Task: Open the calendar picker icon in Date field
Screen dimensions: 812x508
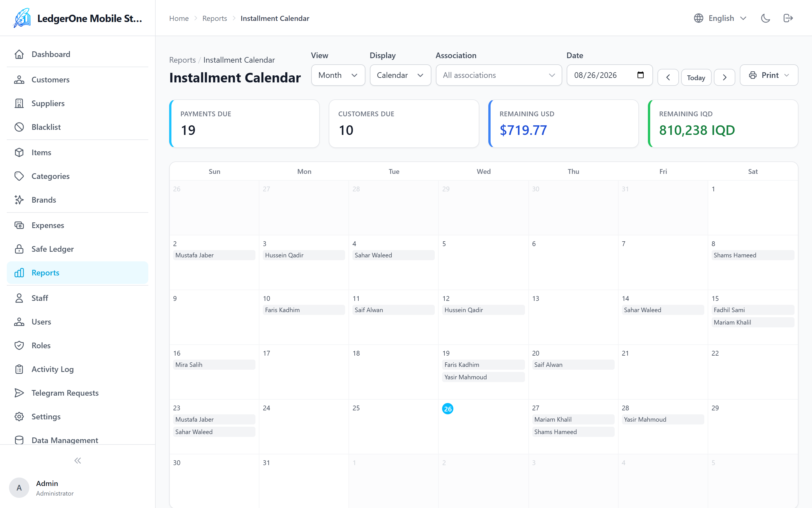Action: [x=640, y=75]
